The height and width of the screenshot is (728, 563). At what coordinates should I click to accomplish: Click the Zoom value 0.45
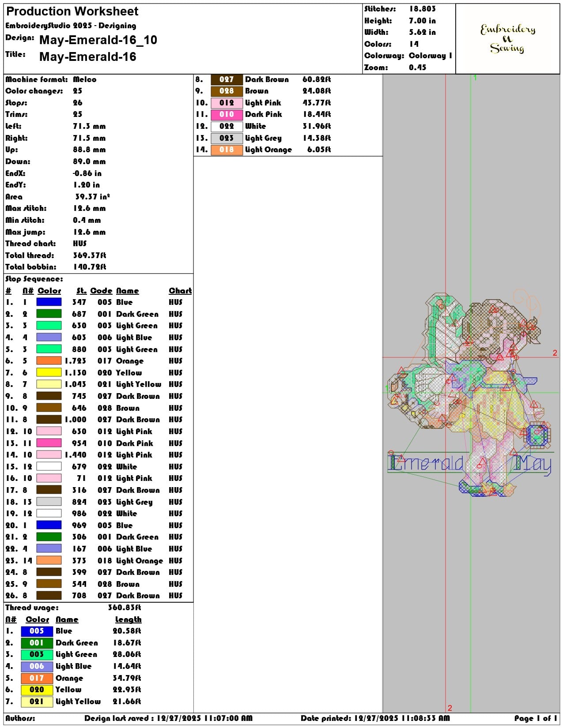[417, 68]
